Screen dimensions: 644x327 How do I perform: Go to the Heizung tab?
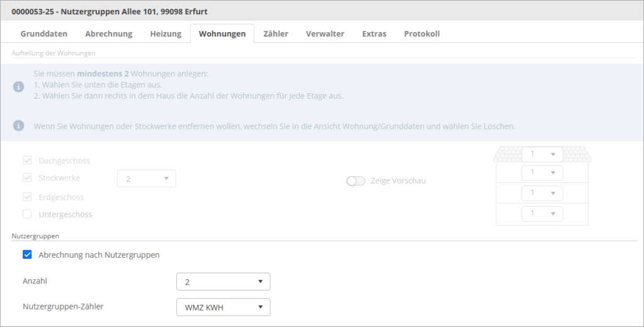pyautogui.click(x=165, y=34)
